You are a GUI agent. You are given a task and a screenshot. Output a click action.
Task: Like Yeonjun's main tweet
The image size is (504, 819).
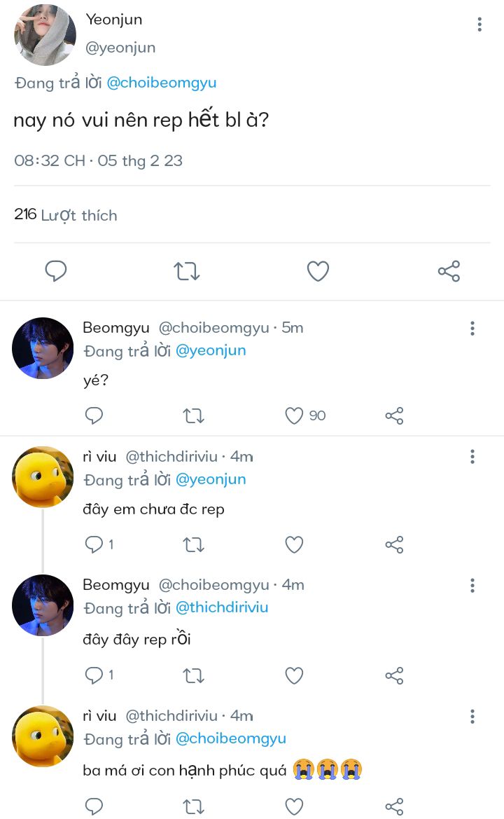click(x=318, y=271)
